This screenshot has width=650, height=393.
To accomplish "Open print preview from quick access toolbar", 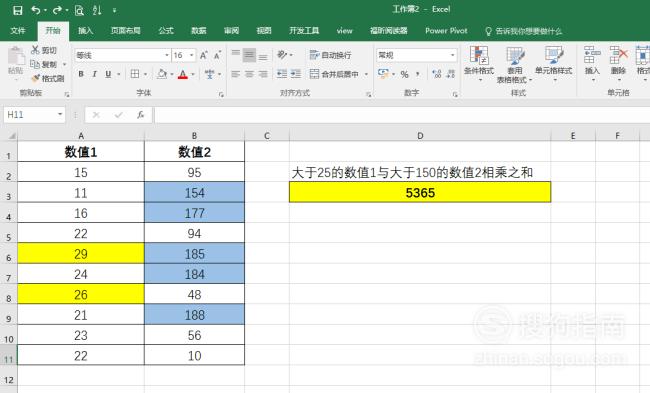I will (79, 10).
